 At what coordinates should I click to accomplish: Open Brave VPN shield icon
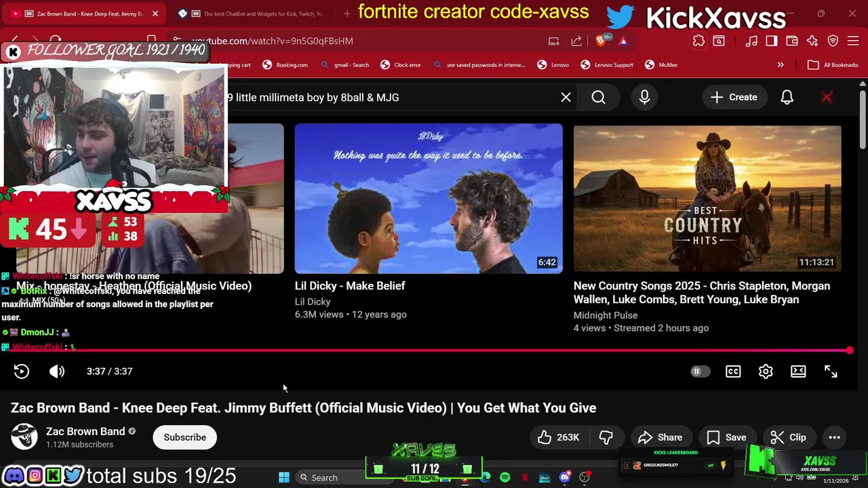(833, 41)
